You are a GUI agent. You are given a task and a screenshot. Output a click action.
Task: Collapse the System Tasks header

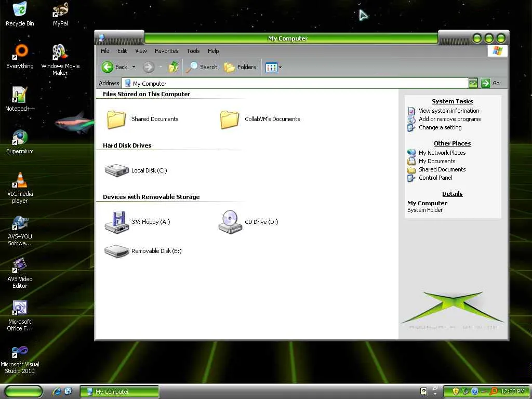pyautogui.click(x=453, y=101)
